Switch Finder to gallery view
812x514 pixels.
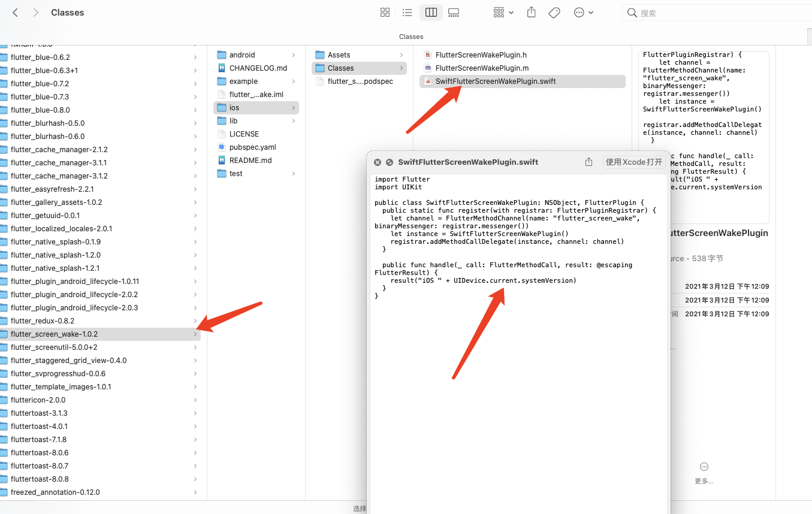pos(454,13)
